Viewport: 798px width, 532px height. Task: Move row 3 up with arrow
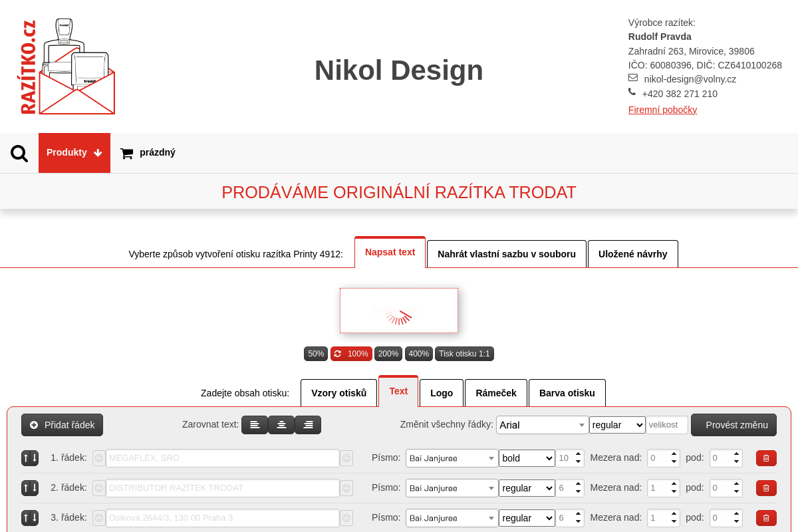tap(26, 517)
